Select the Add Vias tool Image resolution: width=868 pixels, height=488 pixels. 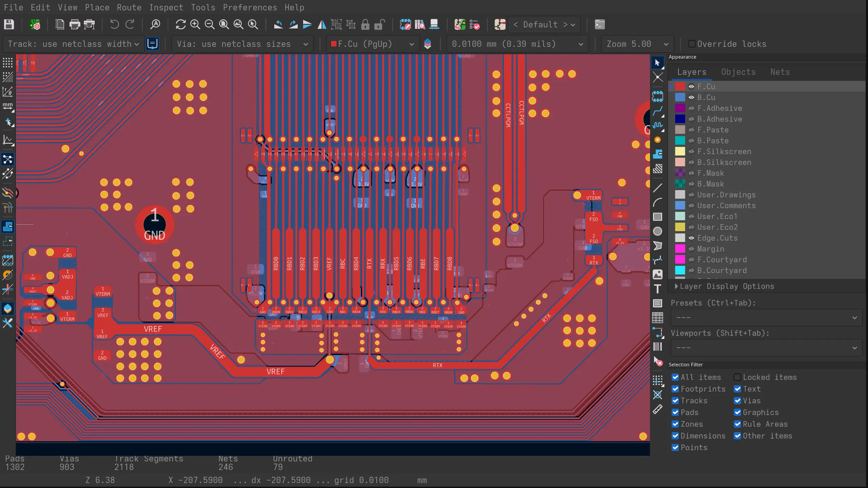(x=657, y=140)
